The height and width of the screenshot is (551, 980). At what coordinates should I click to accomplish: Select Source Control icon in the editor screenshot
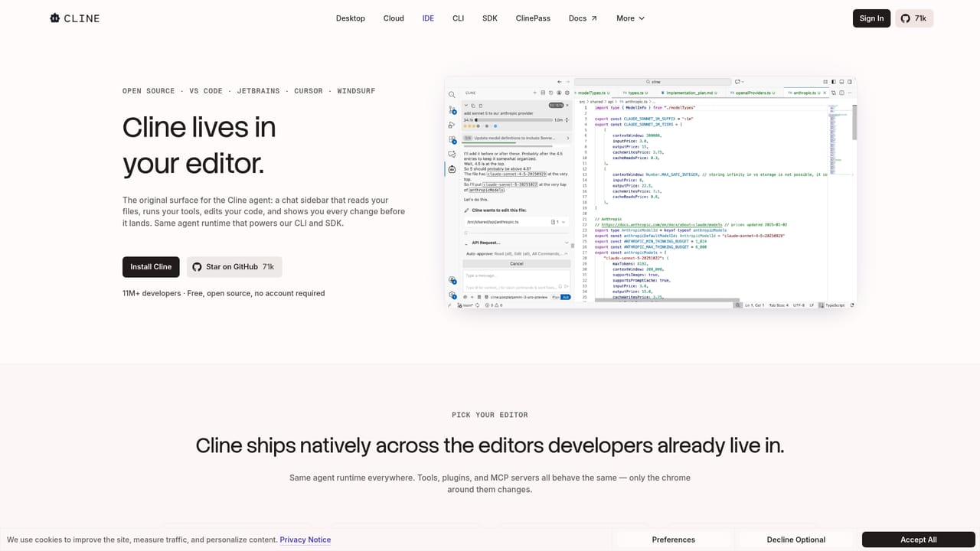[x=452, y=109]
